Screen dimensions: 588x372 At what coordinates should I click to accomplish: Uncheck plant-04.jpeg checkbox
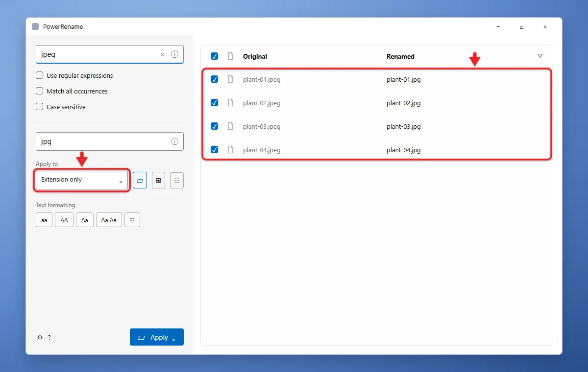214,150
